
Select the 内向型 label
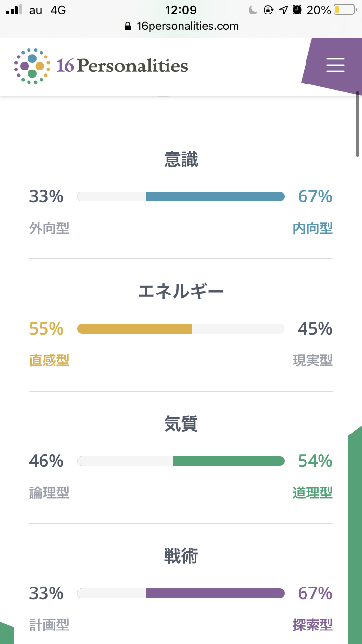313,228
